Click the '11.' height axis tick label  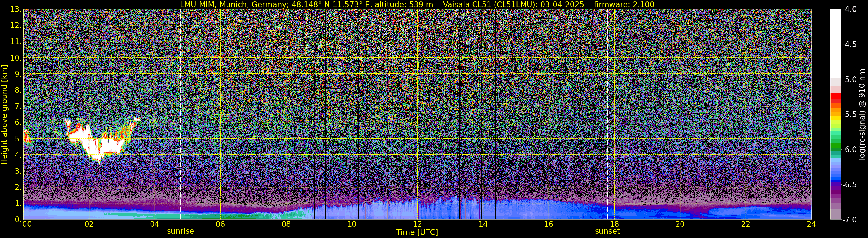pos(16,41)
